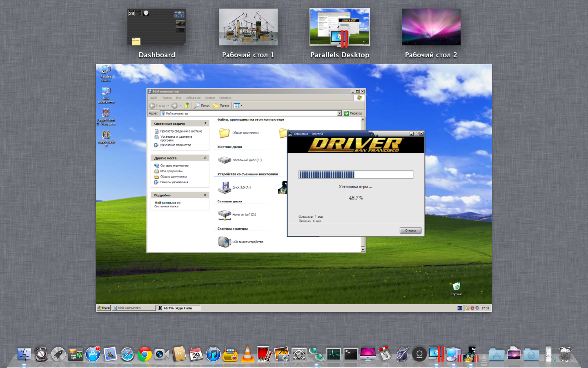Image resolution: width=588 pixels, height=368 pixels.
Task: Open Local Disk (C:) drive icon
Action: pyautogui.click(x=225, y=160)
